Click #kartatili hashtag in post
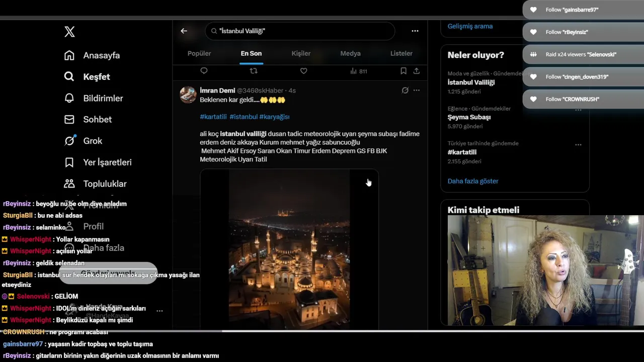The image size is (644, 362). coord(213,117)
